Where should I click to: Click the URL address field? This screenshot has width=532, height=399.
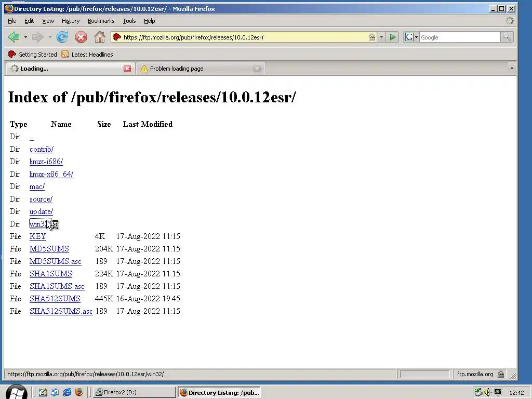[x=244, y=37]
